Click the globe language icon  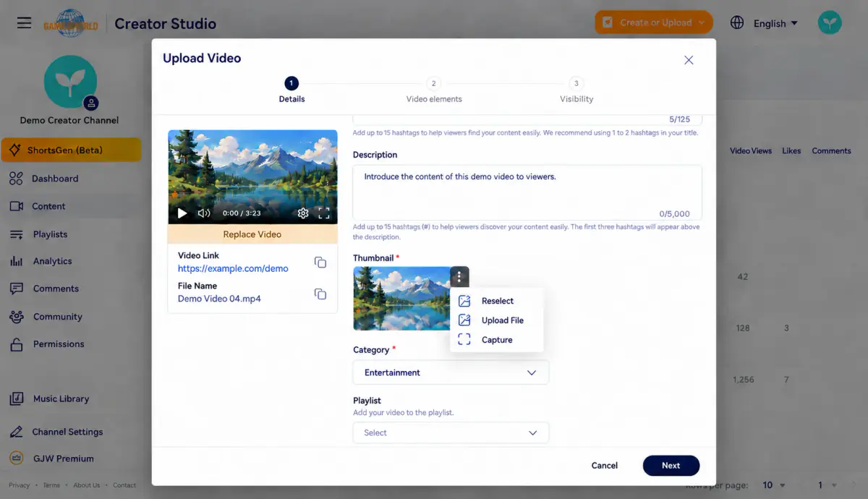pos(737,22)
